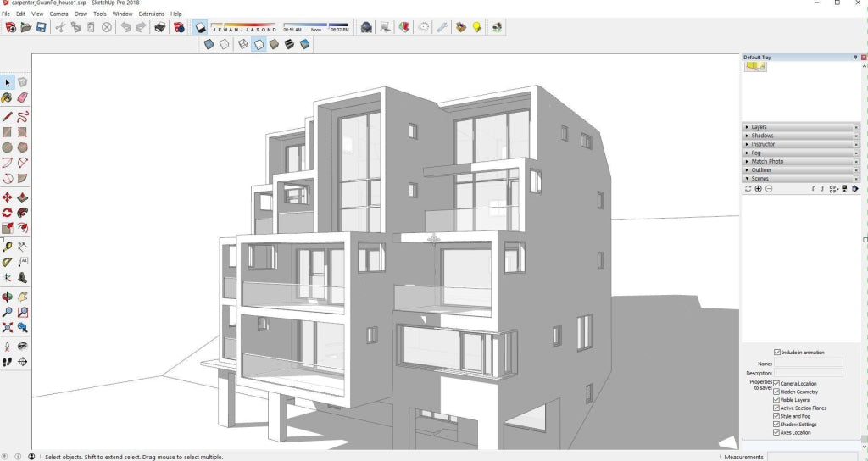Switch to X-ray face style
868x461 pixels.
(209, 44)
